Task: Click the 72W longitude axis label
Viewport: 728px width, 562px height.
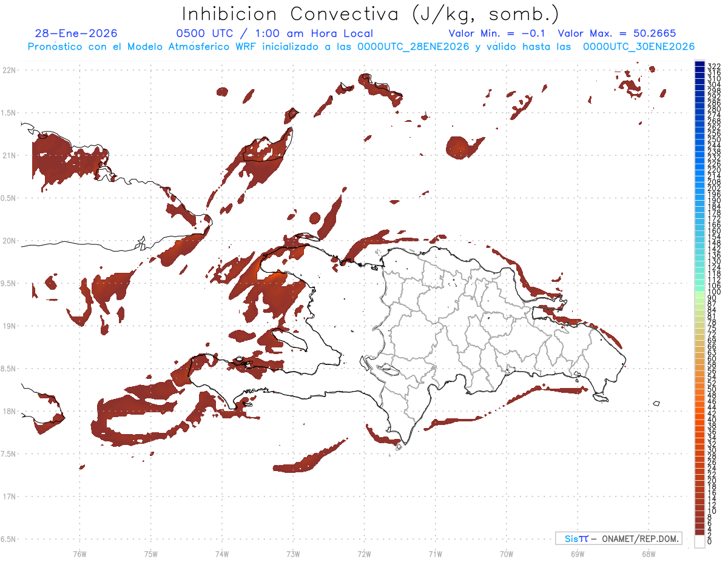Action: (364, 554)
